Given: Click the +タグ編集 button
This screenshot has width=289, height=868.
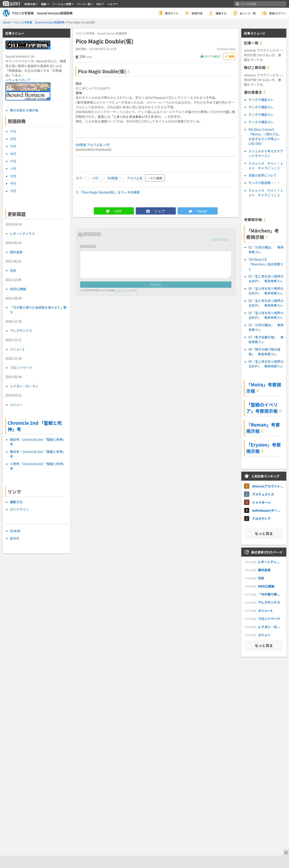Looking at the screenshot, I should click(155, 178).
